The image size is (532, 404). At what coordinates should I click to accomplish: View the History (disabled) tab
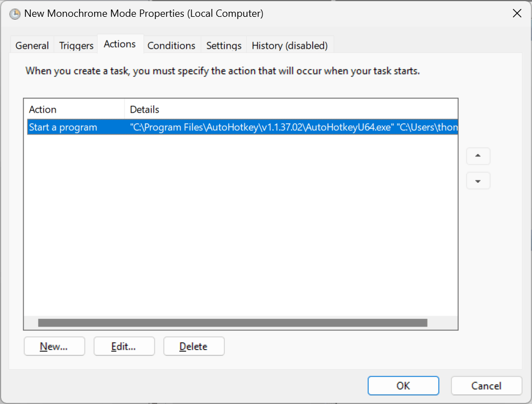click(x=290, y=45)
